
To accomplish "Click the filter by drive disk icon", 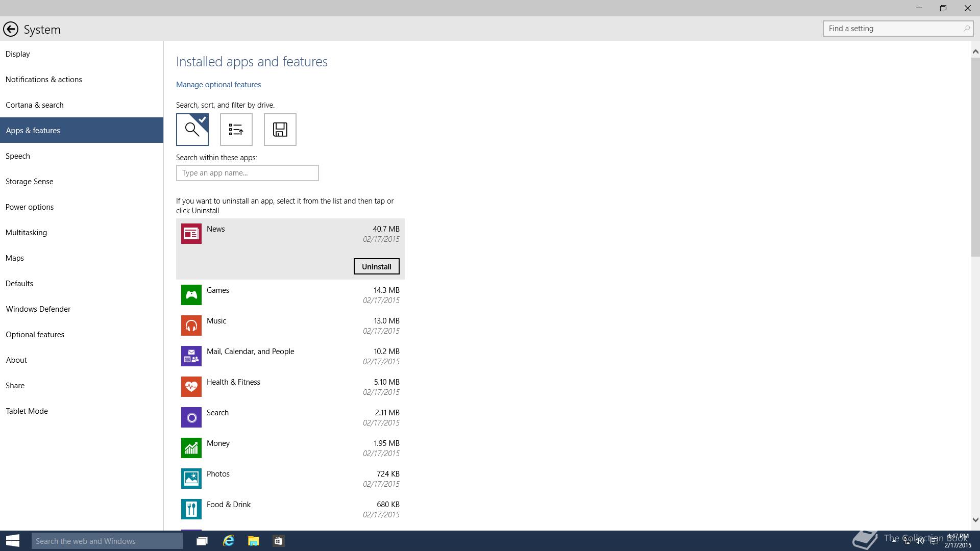I will (x=280, y=130).
